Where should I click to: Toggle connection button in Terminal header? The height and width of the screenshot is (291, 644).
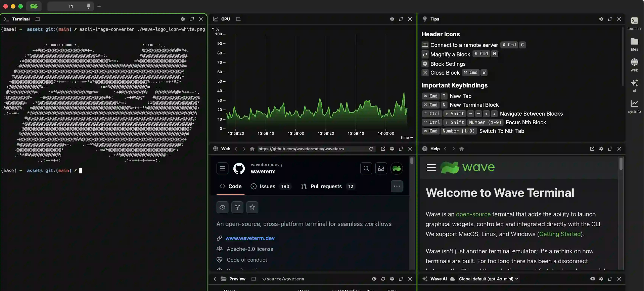point(38,19)
